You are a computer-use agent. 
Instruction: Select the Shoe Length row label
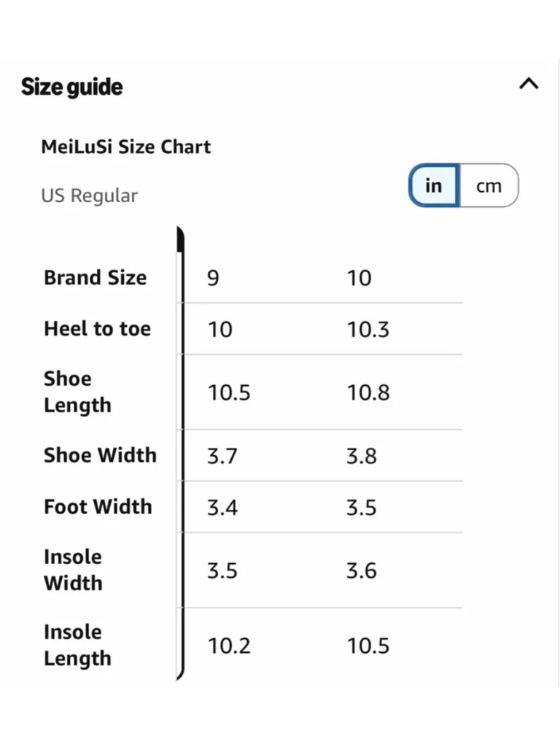click(x=77, y=392)
